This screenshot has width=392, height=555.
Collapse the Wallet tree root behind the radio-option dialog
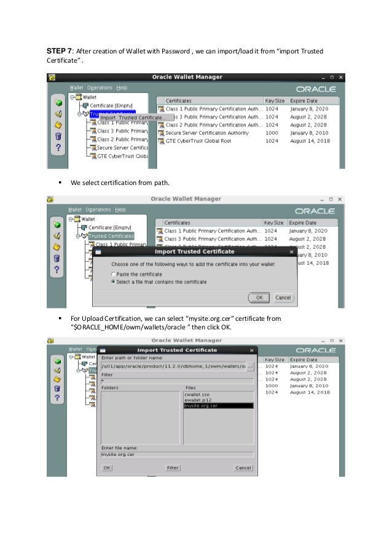[x=71, y=219]
